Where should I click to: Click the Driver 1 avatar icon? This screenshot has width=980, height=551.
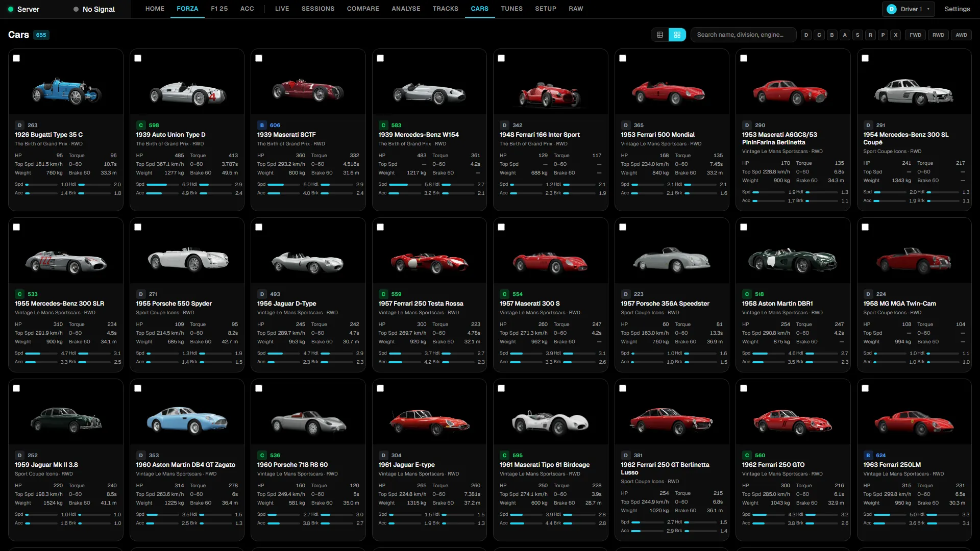point(892,9)
